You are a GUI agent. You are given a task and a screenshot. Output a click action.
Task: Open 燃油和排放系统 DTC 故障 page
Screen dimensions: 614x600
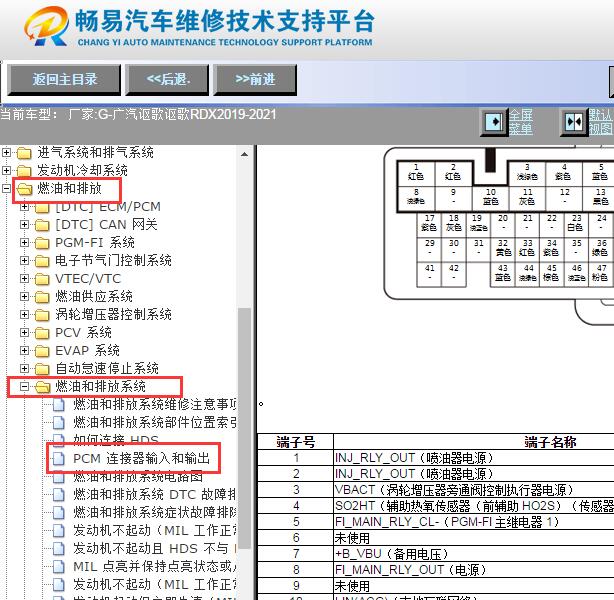[x=154, y=494]
